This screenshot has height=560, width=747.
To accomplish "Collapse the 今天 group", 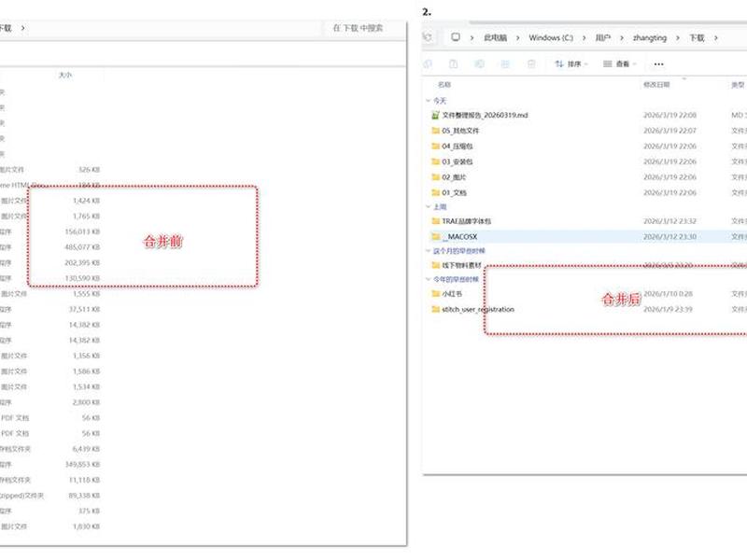I will tap(428, 101).
